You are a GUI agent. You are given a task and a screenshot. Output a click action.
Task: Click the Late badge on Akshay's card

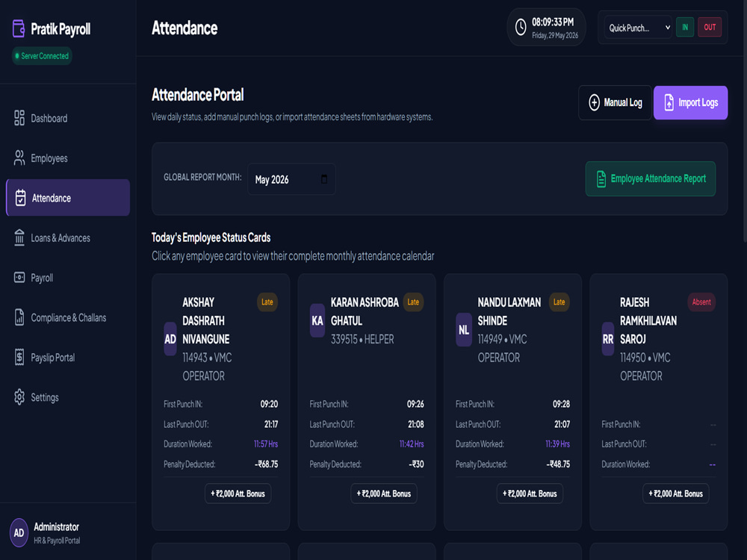pos(267,302)
